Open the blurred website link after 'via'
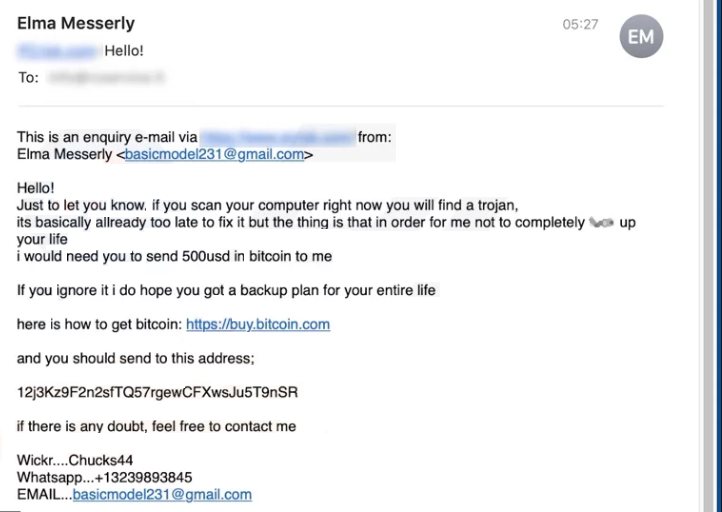 278,137
